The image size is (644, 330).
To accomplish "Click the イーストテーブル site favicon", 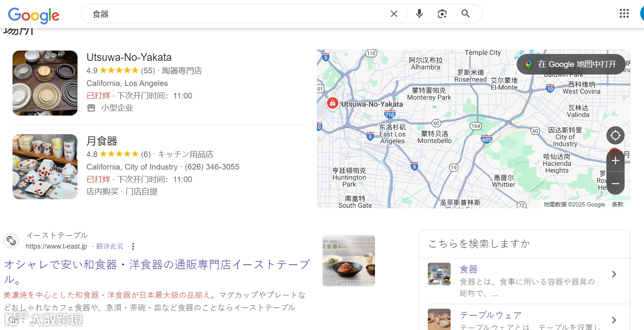I will [11, 241].
